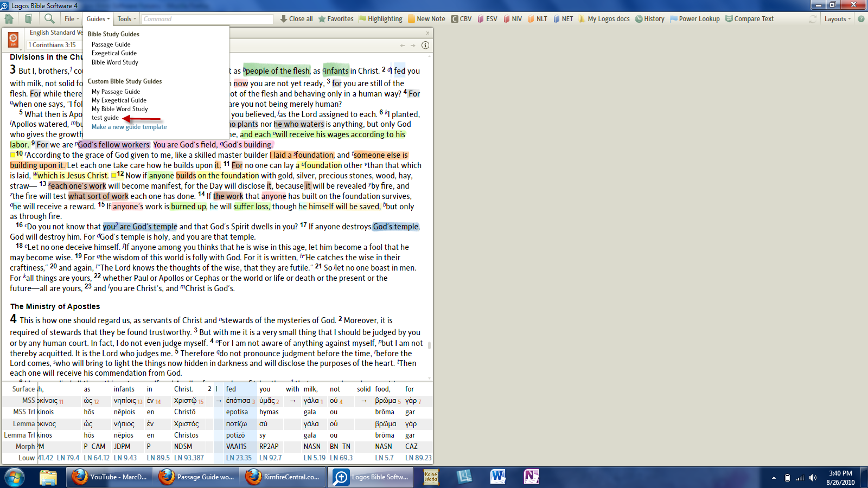Open the Favorites star shortcut
868x488 pixels.
click(x=336, y=19)
